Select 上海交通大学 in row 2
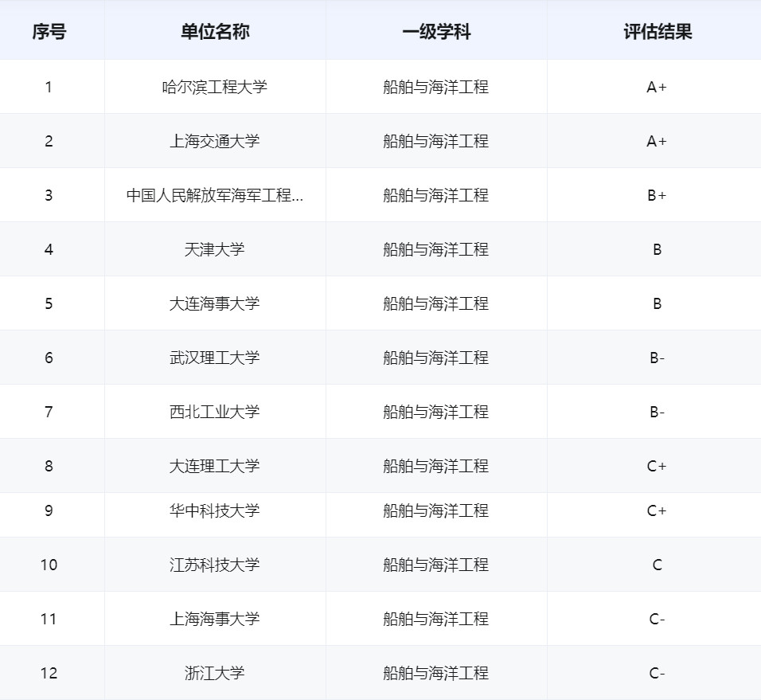 214,141
